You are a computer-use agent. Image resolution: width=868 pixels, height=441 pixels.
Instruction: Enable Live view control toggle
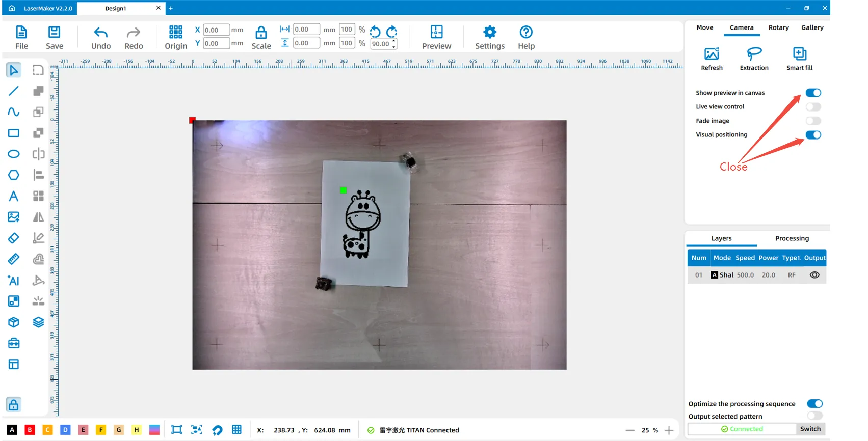[813, 107]
